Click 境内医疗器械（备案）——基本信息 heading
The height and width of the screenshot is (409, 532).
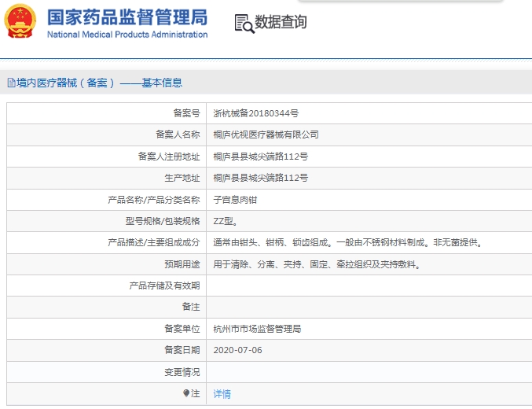(x=99, y=83)
